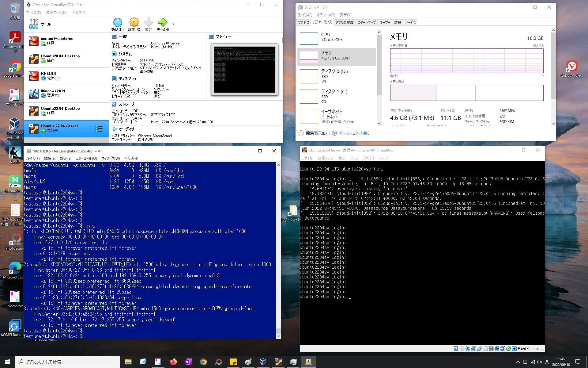Open dropdown arrow beside Show button
Screen dimensions: 588x368
pyautogui.click(x=173, y=24)
